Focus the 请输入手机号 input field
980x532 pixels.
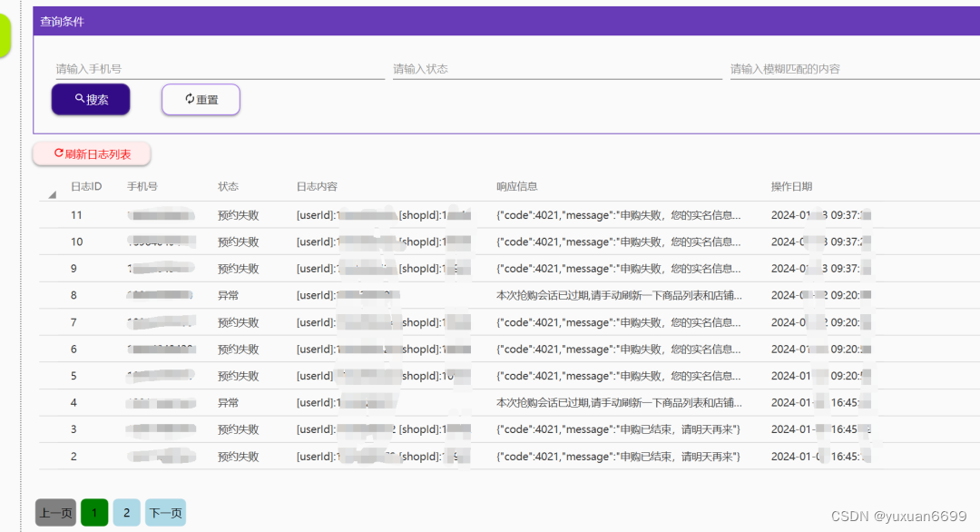point(220,69)
